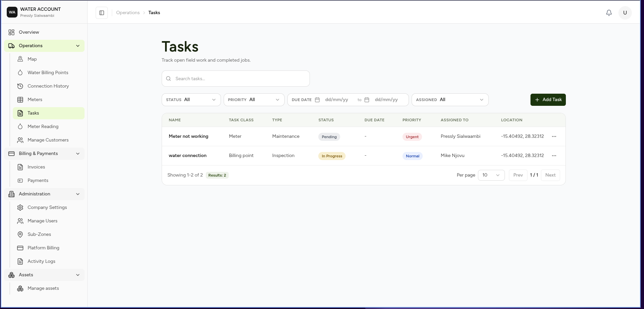Click the Maintenance type cell

pos(286,136)
